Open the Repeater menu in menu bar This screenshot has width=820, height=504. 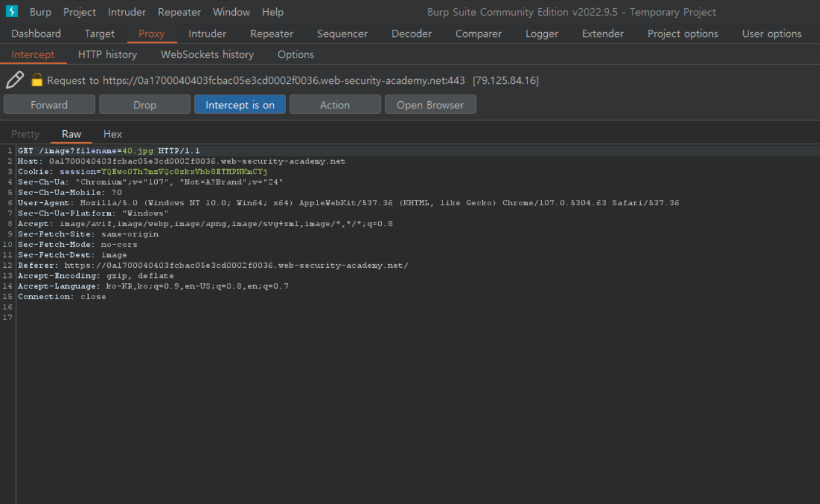point(179,12)
